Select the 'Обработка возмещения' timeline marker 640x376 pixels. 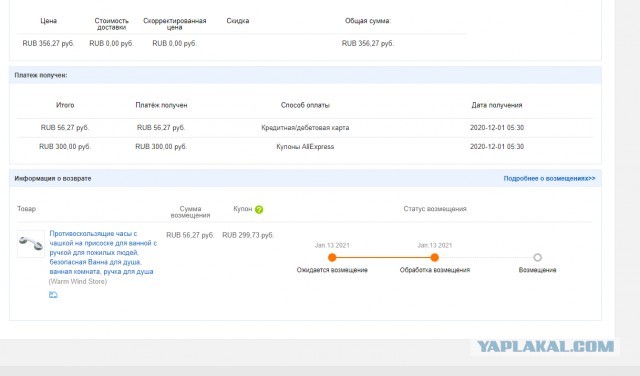pos(435,257)
